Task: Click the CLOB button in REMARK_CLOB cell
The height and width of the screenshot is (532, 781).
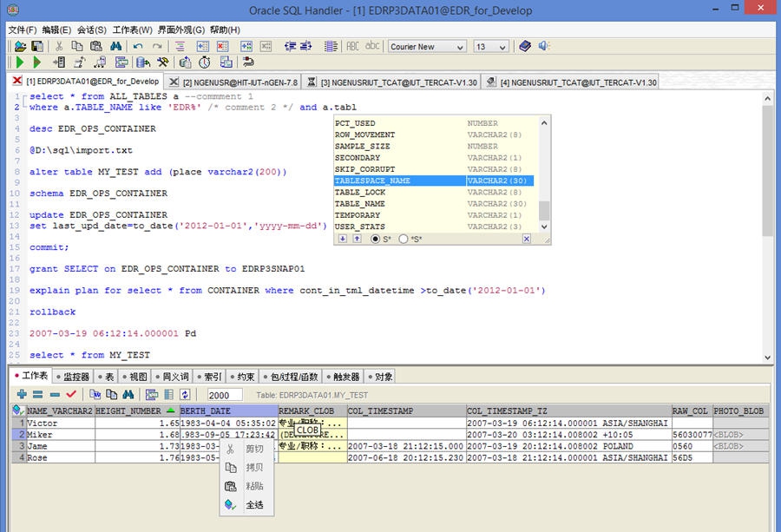Action: (308, 430)
